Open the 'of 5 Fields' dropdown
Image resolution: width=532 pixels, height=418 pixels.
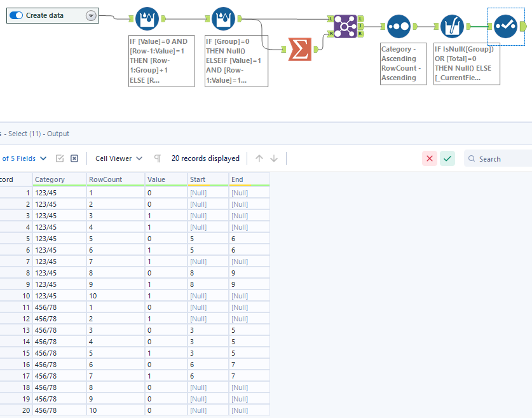(x=25, y=158)
